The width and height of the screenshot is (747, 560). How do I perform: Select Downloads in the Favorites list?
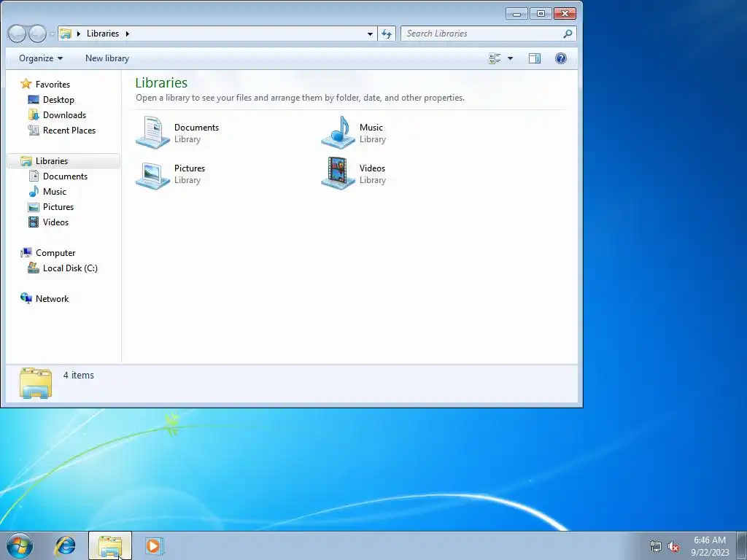[64, 114]
